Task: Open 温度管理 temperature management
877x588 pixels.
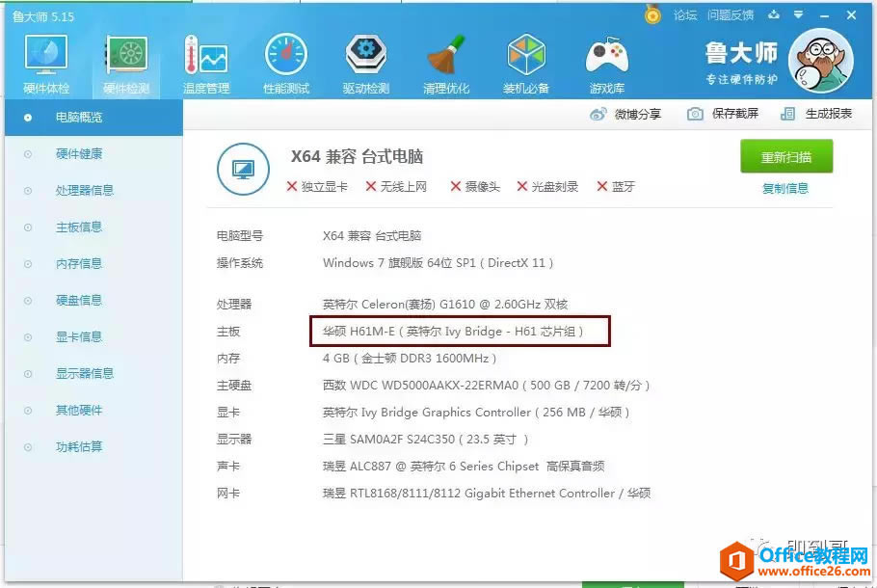Action: click(x=206, y=65)
